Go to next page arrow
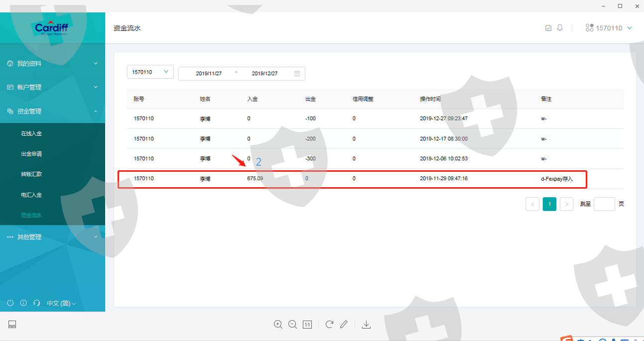 coord(566,204)
